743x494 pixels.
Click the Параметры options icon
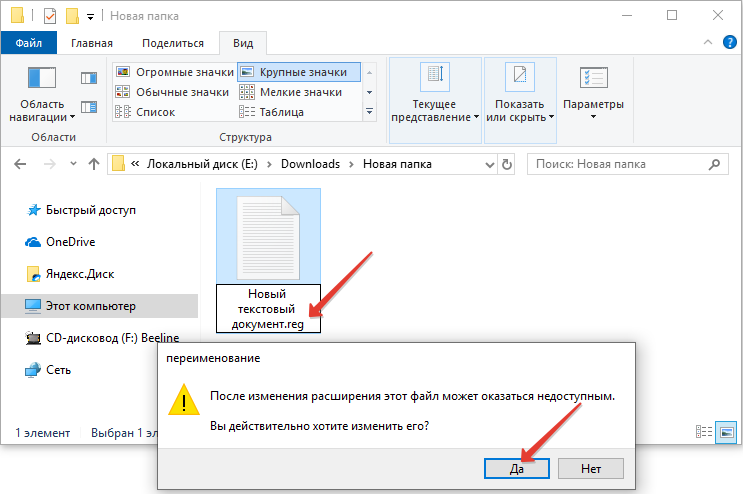tap(593, 78)
